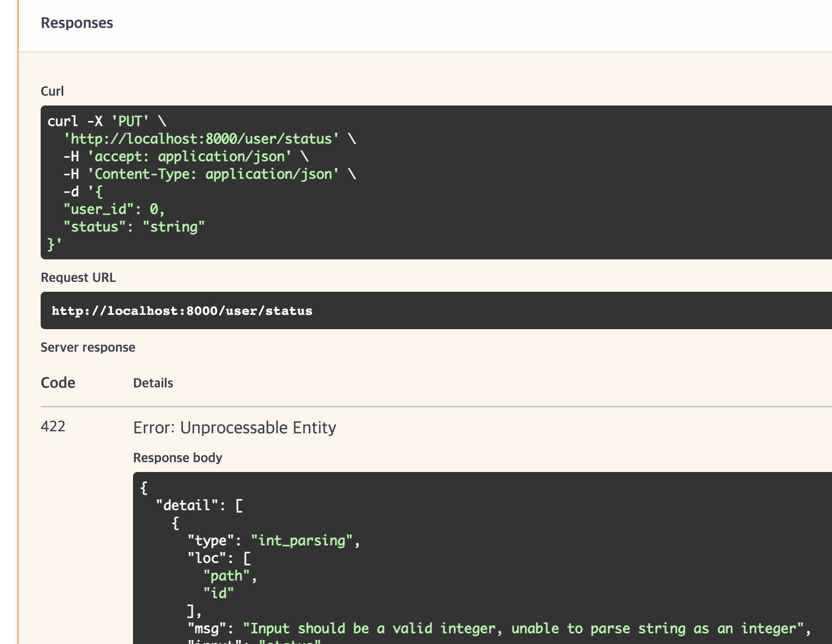Image resolution: width=832 pixels, height=644 pixels.
Task: Click the "detail": [ line in response body
Action: point(199,505)
